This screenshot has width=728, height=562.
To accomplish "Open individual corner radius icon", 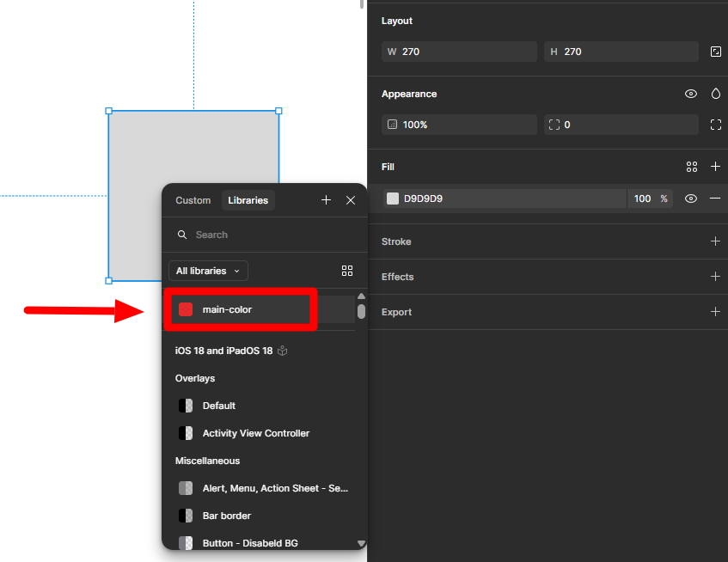I will 715,125.
